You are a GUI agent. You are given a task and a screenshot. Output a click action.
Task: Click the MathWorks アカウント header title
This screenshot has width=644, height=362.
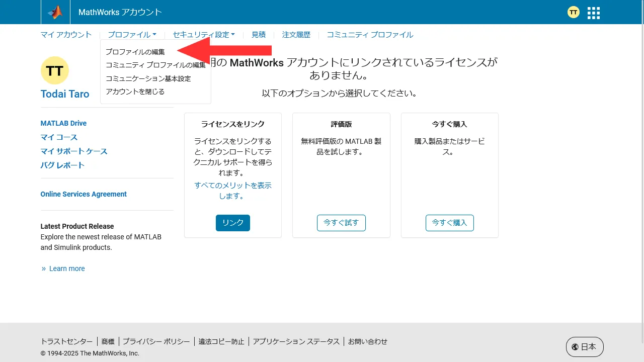[120, 12]
